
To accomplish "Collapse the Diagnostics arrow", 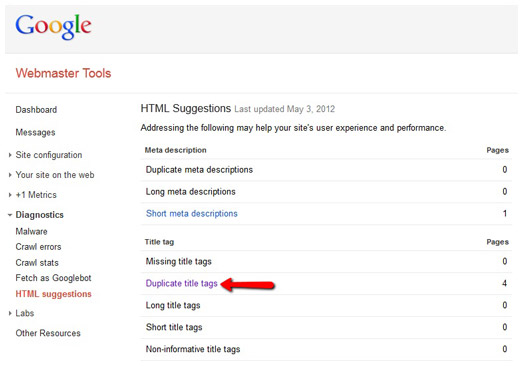I will pyautogui.click(x=10, y=215).
